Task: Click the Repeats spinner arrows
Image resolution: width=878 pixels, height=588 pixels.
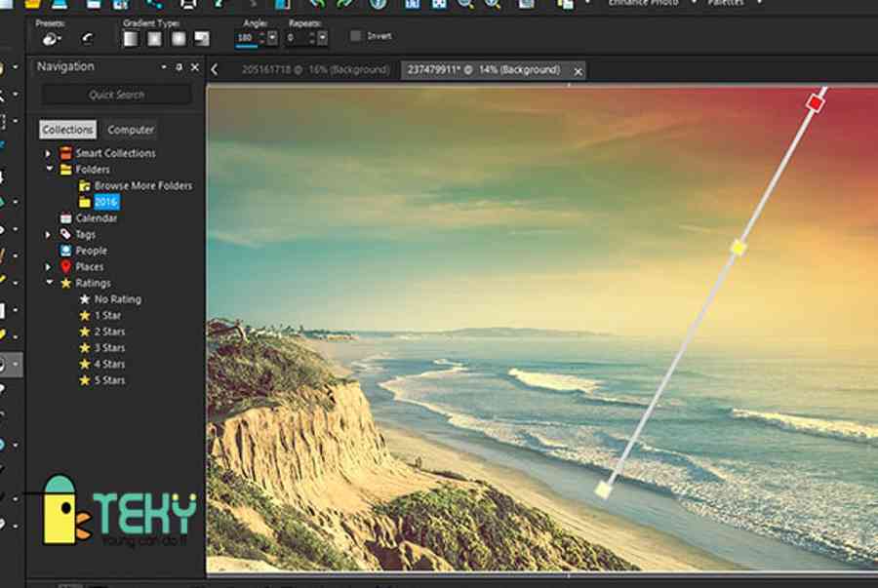Action: tap(312, 38)
